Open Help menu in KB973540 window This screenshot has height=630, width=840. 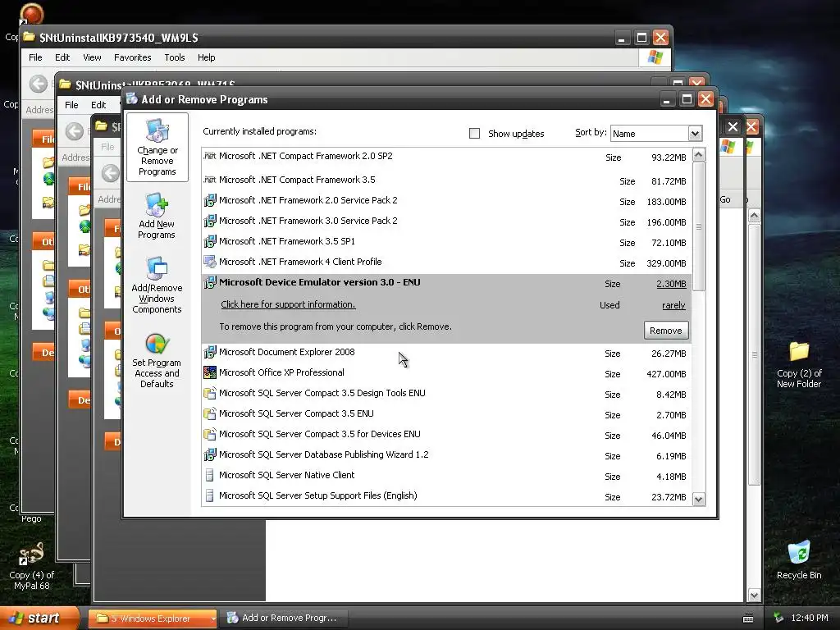pyautogui.click(x=206, y=57)
